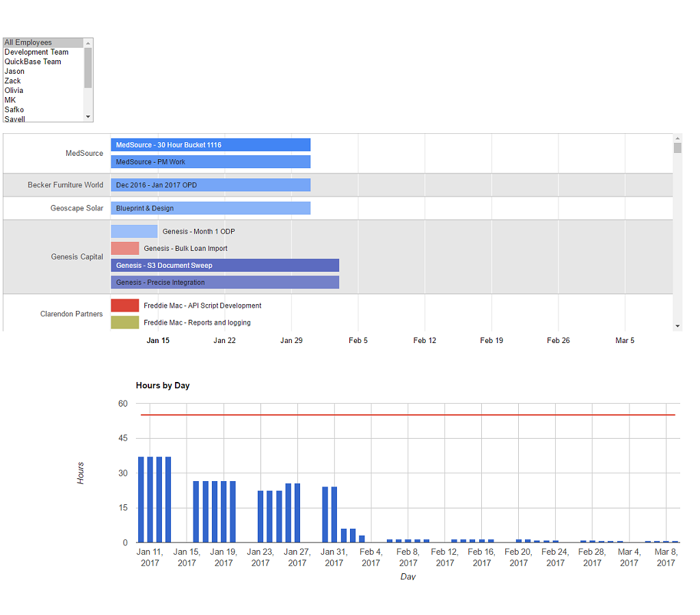This screenshot has width=700, height=615.
Task: Click the Genesis Capital row label
Action: (77, 257)
